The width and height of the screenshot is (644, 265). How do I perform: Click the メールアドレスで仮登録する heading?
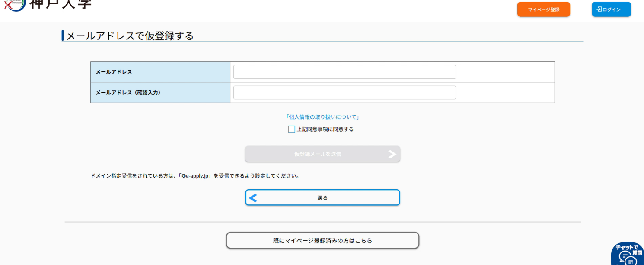coord(130,36)
